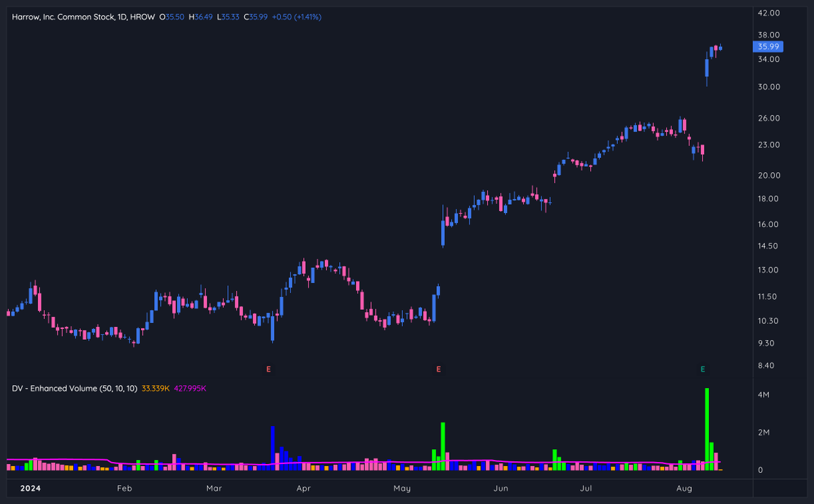Screen dimensions: 814x504
Task: Select the low value L35.33
Action: 227,16
